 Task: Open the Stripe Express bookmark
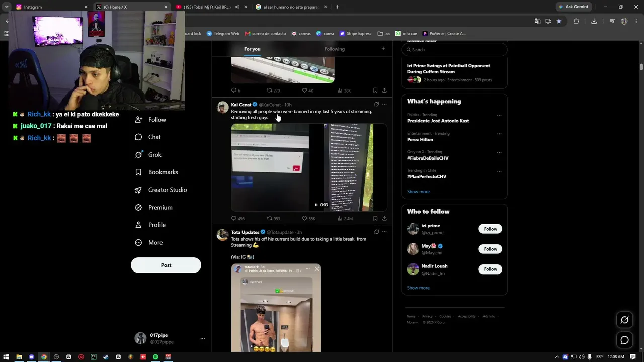[x=355, y=34]
